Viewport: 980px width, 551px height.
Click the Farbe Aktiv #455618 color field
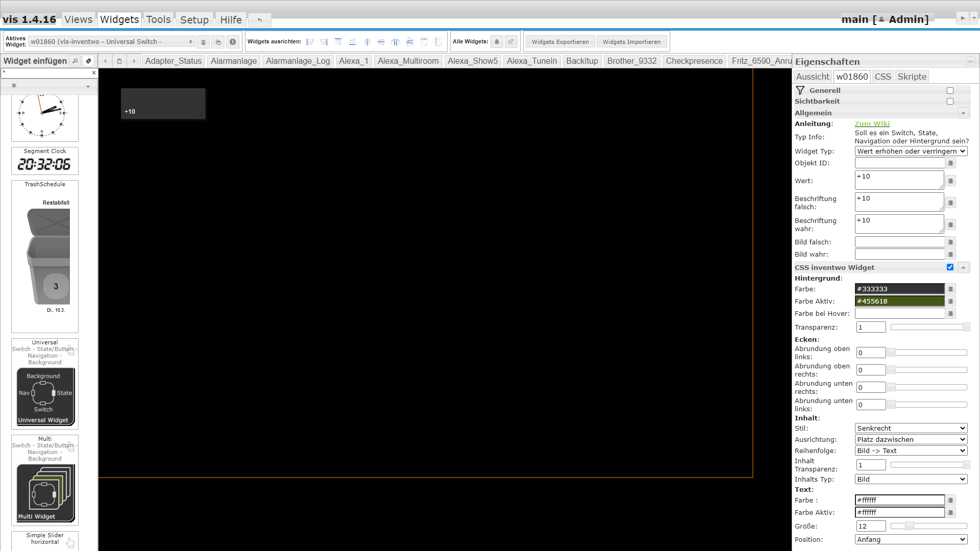point(899,301)
